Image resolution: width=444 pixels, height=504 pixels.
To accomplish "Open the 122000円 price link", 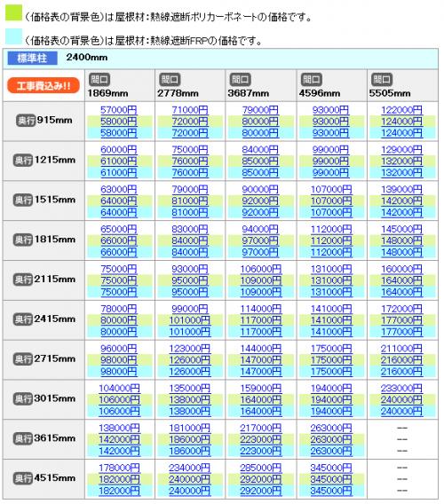I will [x=401, y=110].
